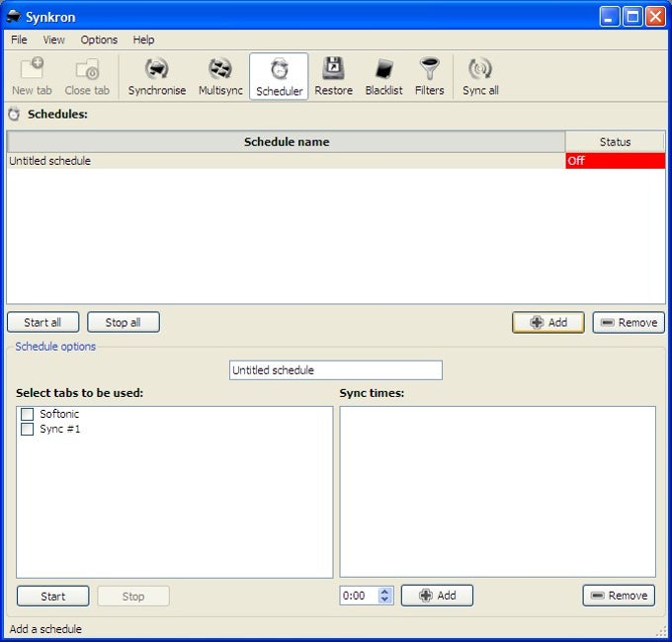The width and height of the screenshot is (672, 642).
Task: Click the sync time field showing 0:00
Action: (359, 596)
